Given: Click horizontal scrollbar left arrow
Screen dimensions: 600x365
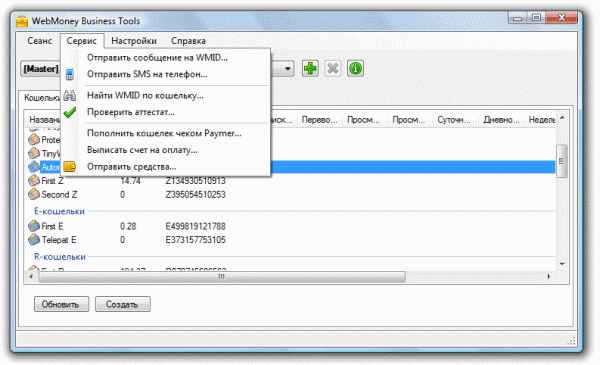Looking at the screenshot, I should [x=32, y=277].
